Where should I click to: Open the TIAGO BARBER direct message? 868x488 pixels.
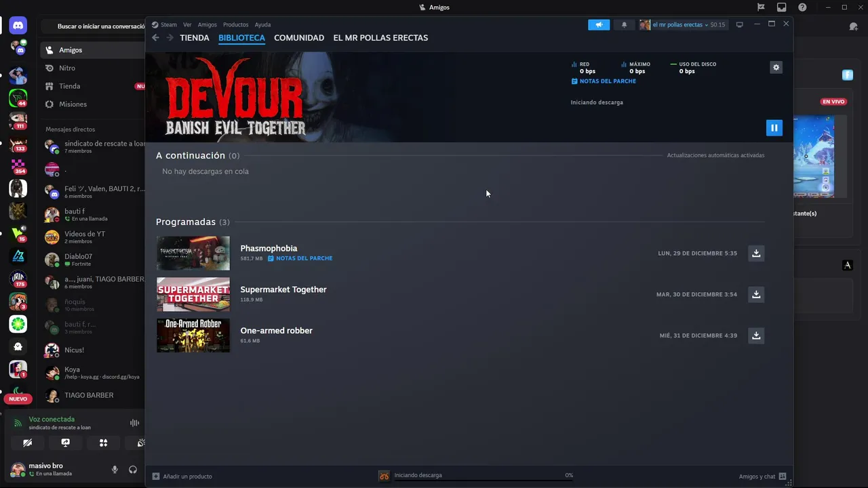click(x=94, y=395)
